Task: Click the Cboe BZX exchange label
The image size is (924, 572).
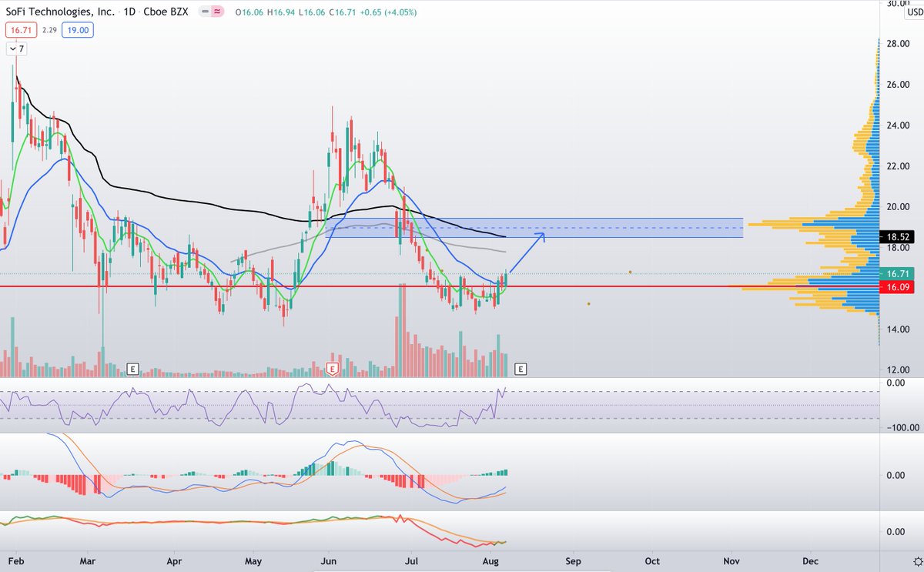Action: pos(166,12)
